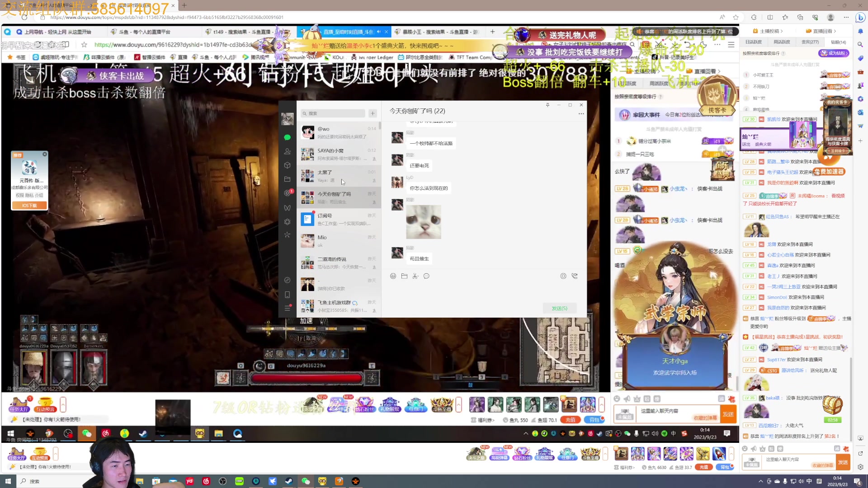Click the screenshot scissors icon in WeChat

click(x=415, y=276)
